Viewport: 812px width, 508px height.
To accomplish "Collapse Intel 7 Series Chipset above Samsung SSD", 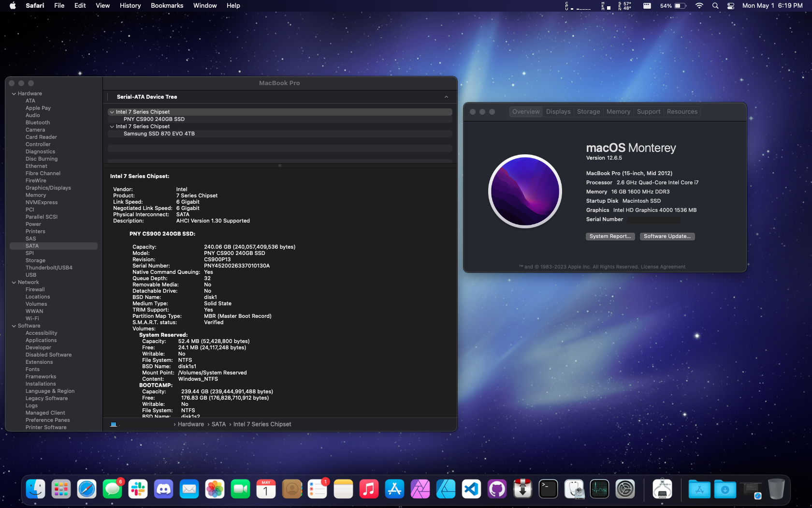I will pos(112,127).
